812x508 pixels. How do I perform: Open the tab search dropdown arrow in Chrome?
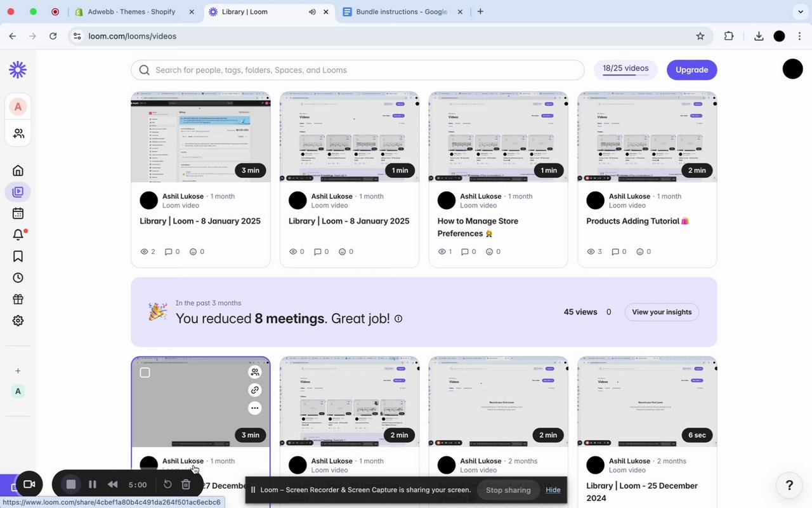[799, 11]
